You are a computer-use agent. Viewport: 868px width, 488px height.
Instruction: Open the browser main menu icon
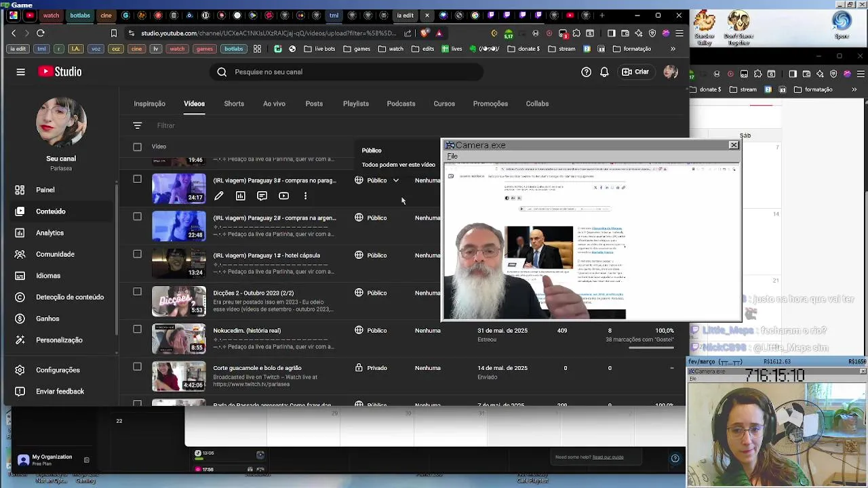point(679,33)
